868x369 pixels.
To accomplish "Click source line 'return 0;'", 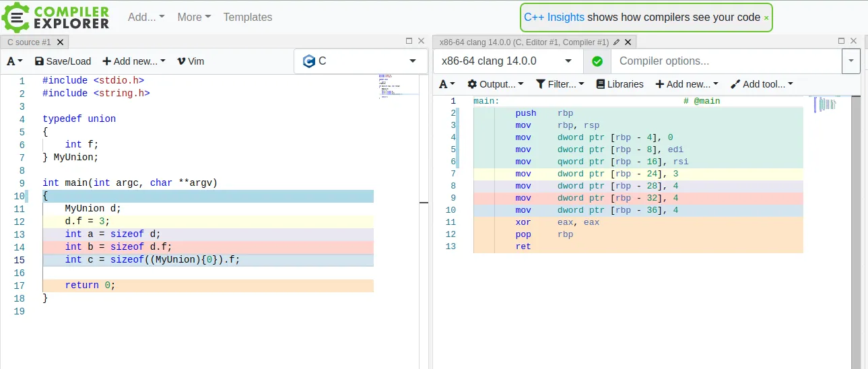I will click(90, 286).
